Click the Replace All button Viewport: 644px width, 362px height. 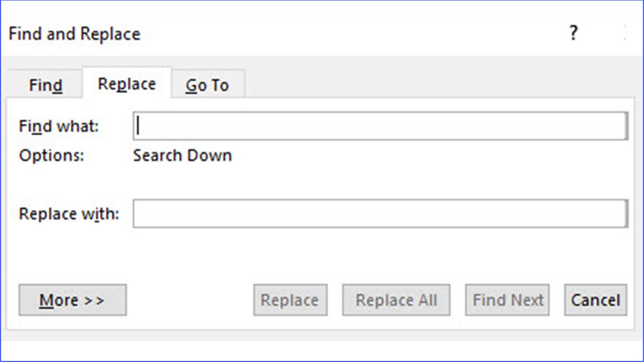[396, 300]
